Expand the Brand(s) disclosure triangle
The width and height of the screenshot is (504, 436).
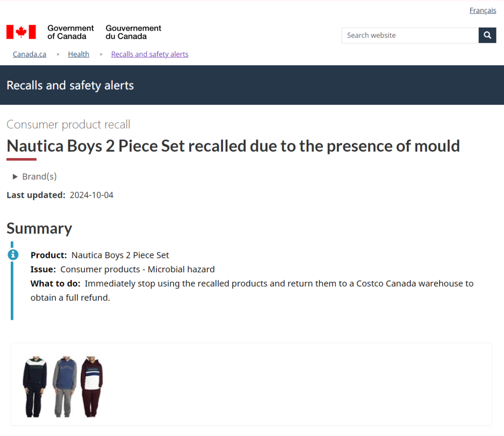(15, 177)
